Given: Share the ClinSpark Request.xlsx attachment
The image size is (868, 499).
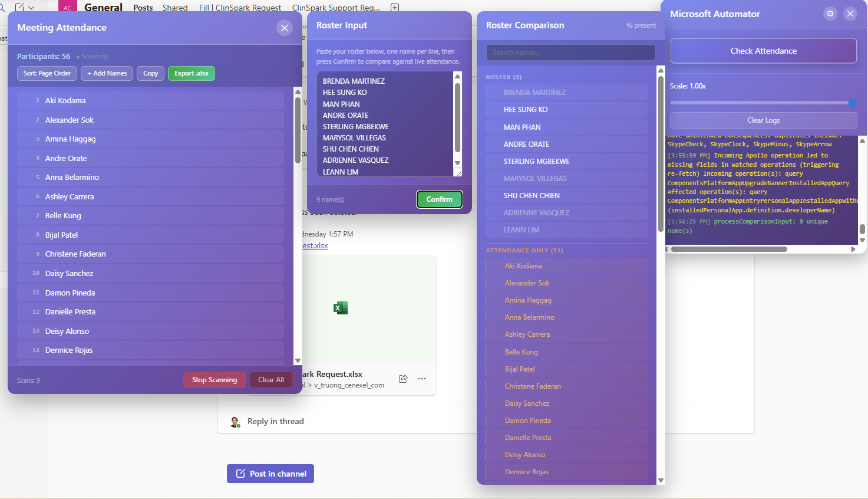Looking at the screenshot, I should [403, 379].
